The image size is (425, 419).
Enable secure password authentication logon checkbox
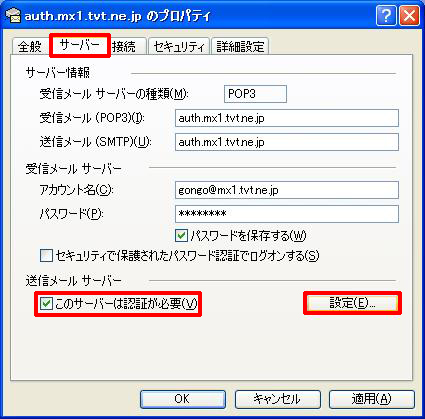(46, 256)
